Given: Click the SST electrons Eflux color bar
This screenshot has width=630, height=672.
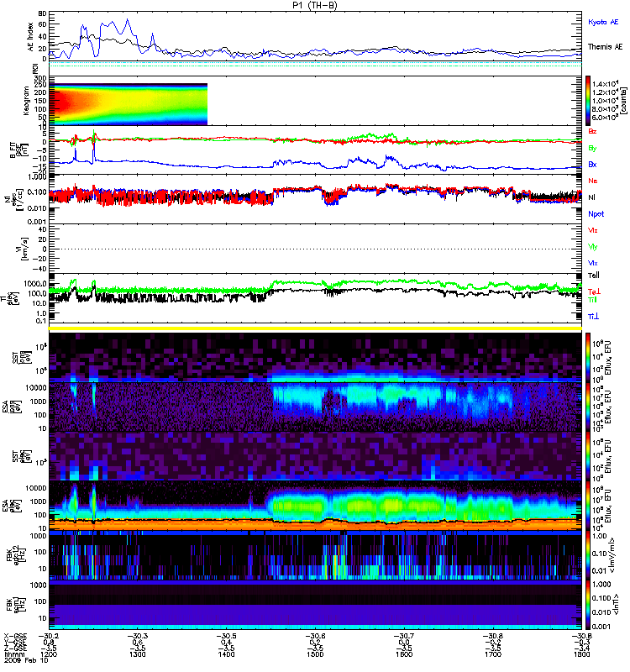Looking at the screenshot, I should (588, 456).
